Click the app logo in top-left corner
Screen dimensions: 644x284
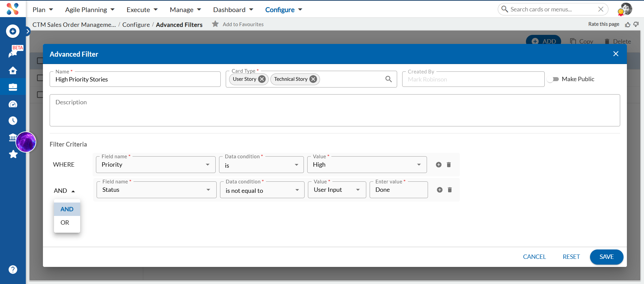13,9
